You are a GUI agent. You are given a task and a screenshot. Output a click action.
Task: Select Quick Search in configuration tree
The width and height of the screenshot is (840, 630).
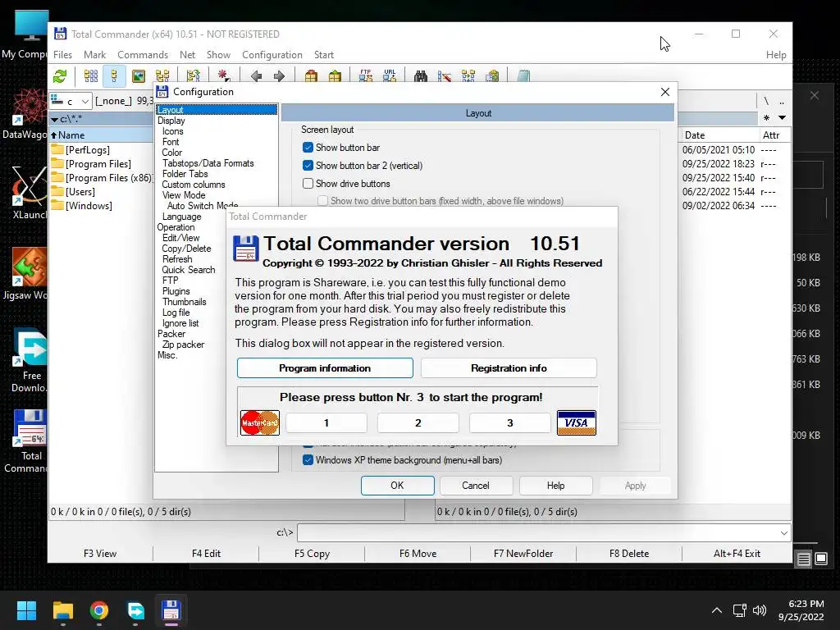pos(189,270)
